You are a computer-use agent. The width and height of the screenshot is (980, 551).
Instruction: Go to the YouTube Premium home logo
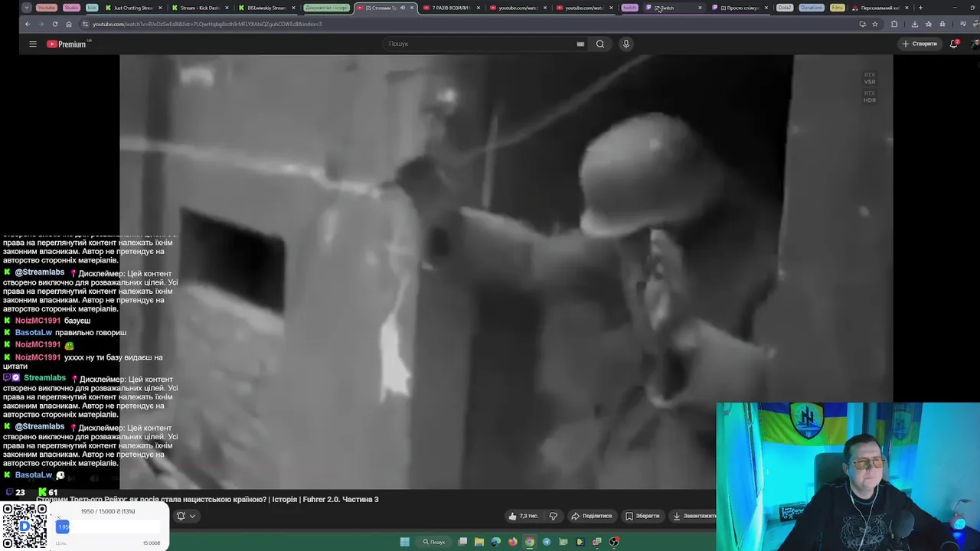pos(67,44)
